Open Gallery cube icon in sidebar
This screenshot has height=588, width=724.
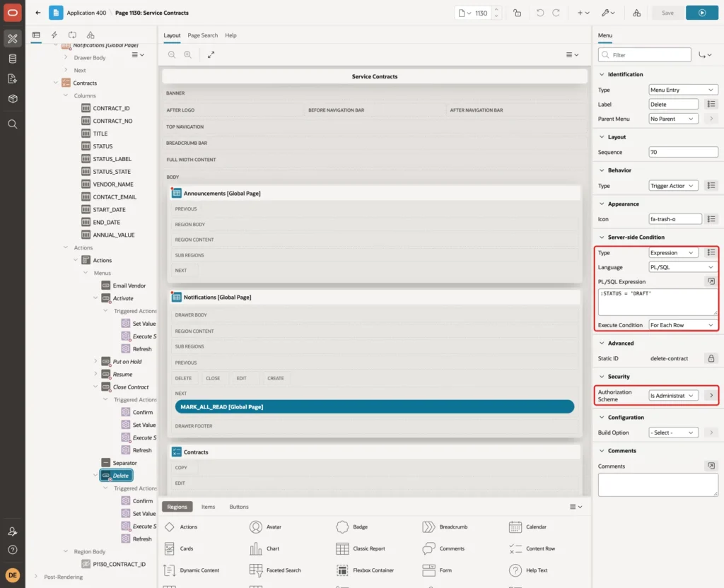pyautogui.click(x=13, y=99)
